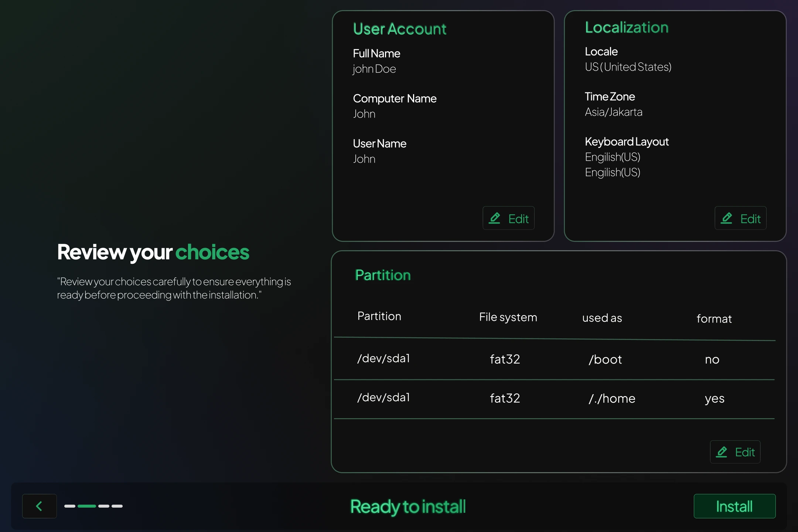The height and width of the screenshot is (532, 798).
Task: Click the pencil icon on Localization card
Action: pos(727,218)
